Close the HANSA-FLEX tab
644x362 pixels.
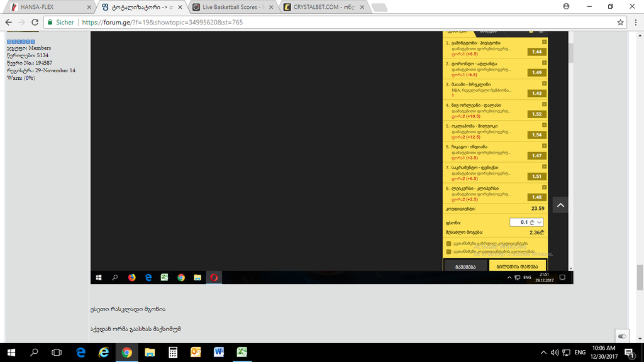coord(89,7)
